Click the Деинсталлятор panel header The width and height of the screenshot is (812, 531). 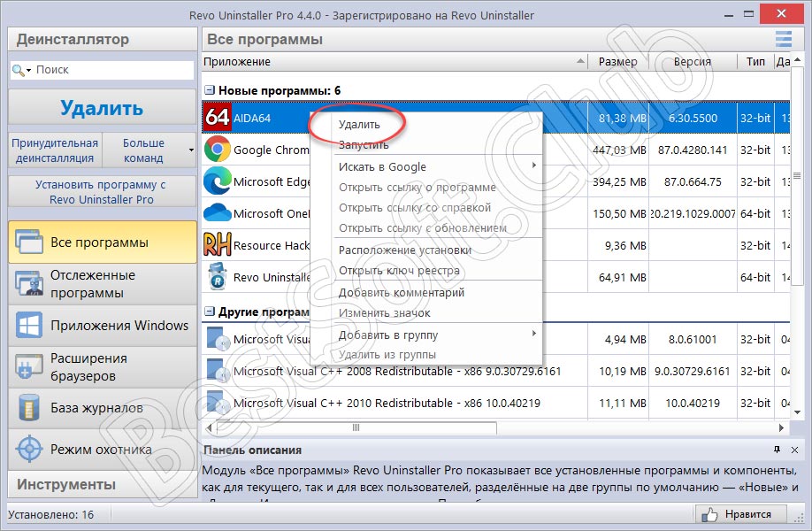point(102,39)
